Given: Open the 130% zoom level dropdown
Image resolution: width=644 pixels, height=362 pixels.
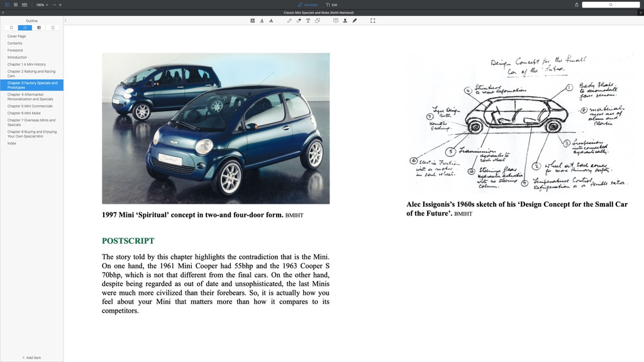Looking at the screenshot, I should pos(42,4).
